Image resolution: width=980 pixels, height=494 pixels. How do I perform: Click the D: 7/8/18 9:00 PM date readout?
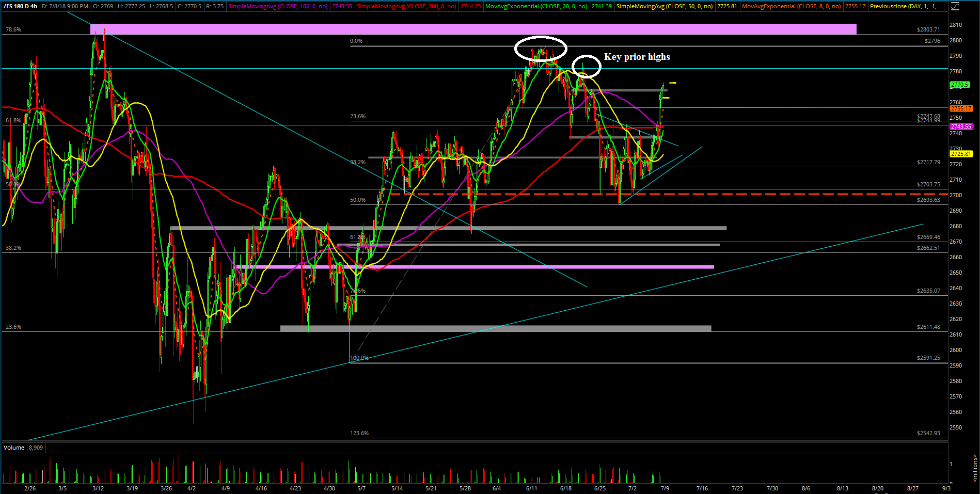pyautogui.click(x=65, y=6)
